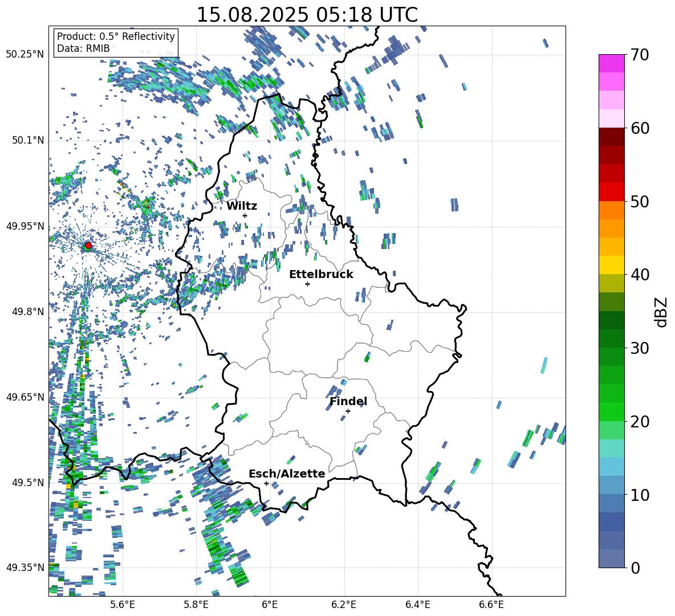
Task: Click the colorbar value 20
Action: point(640,422)
